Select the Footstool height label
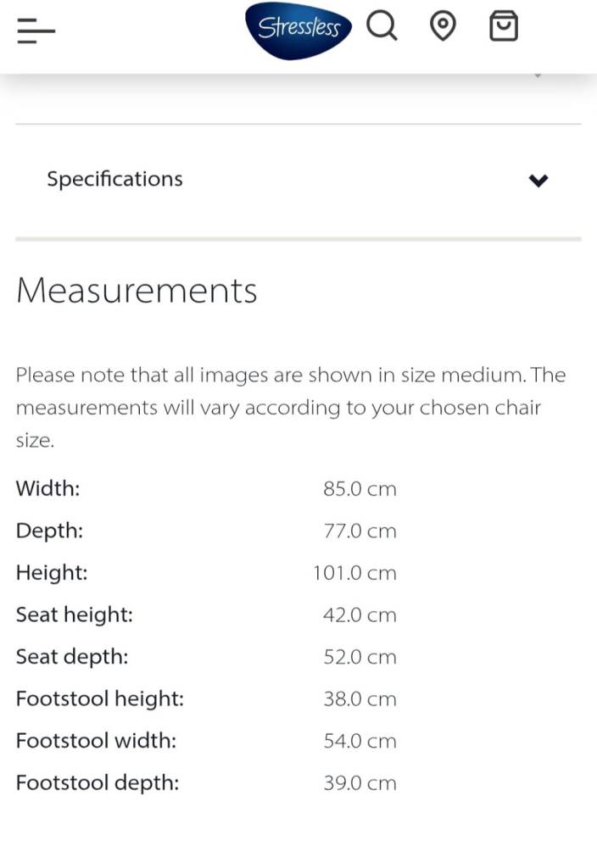Image resolution: width=597 pixels, height=868 pixels. pos(99,698)
